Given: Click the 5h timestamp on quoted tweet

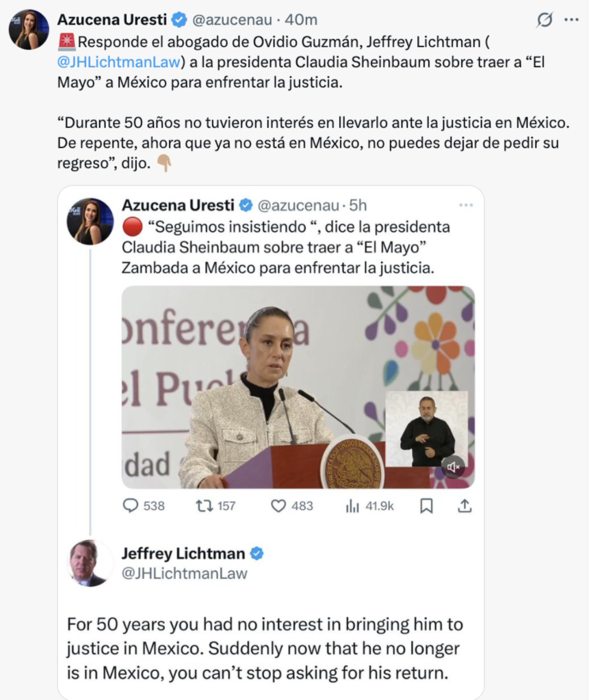Looking at the screenshot, I should [x=358, y=205].
